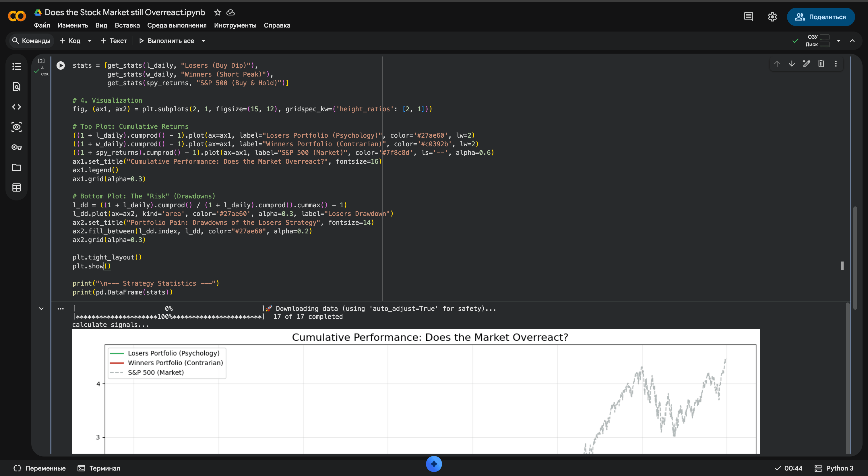Open the code snippets sidebar icon
Viewport: 868px width, 476px height.
click(x=17, y=107)
